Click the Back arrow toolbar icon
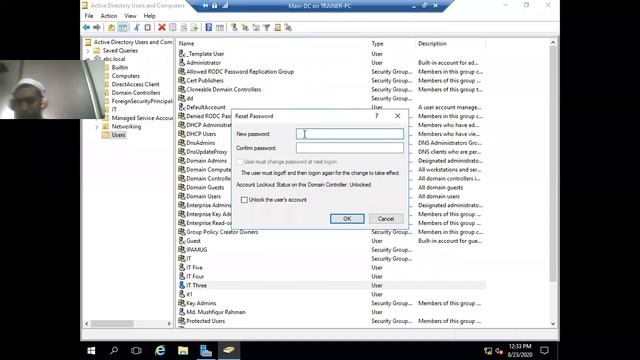The image size is (640, 360). 86,27
